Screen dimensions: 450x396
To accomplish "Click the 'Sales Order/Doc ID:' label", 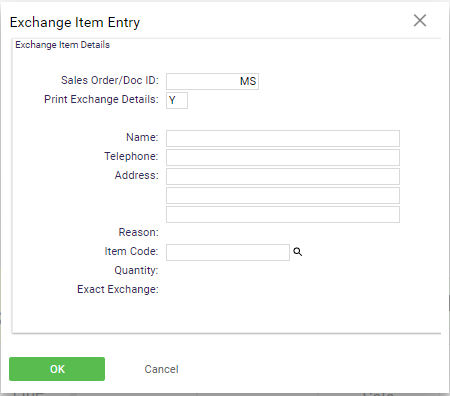I will pos(110,80).
